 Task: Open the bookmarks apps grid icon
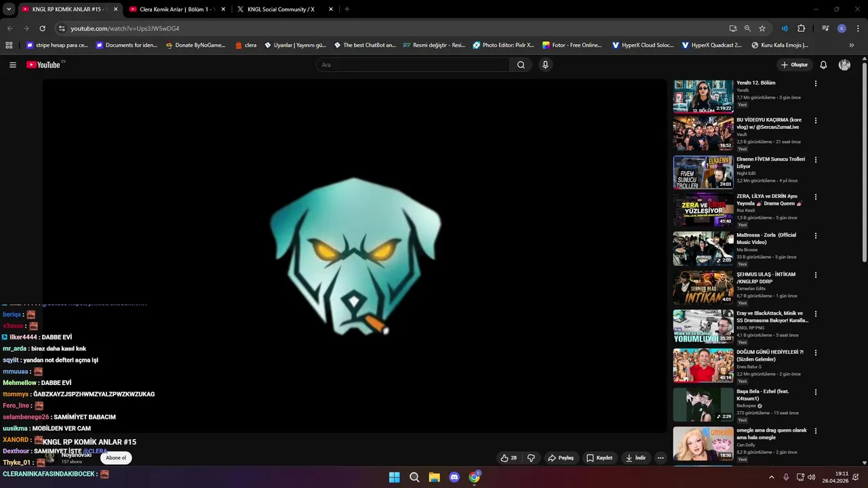coord(9,45)
